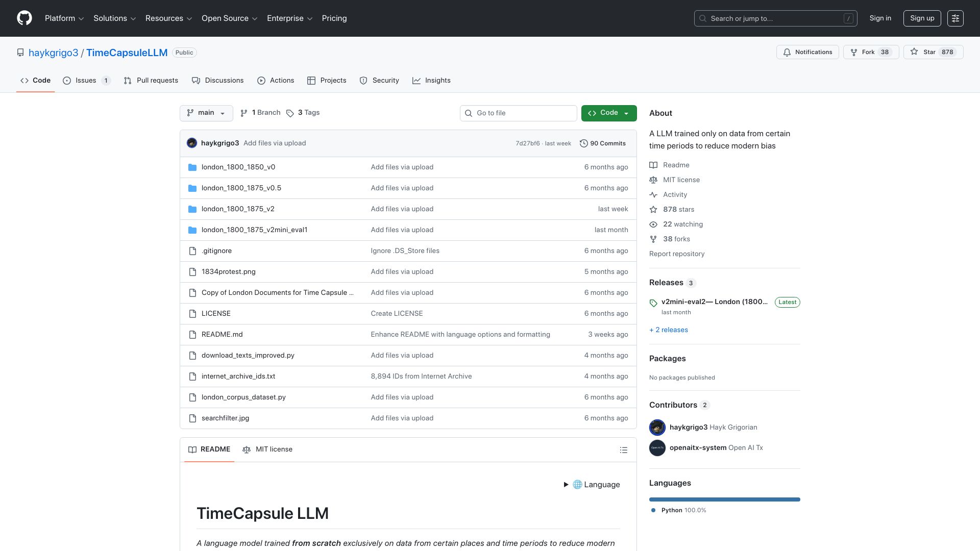Click the eye icon beside 22 watching
This screenshot has width=980, height=551.
click(x=653, y=224)
